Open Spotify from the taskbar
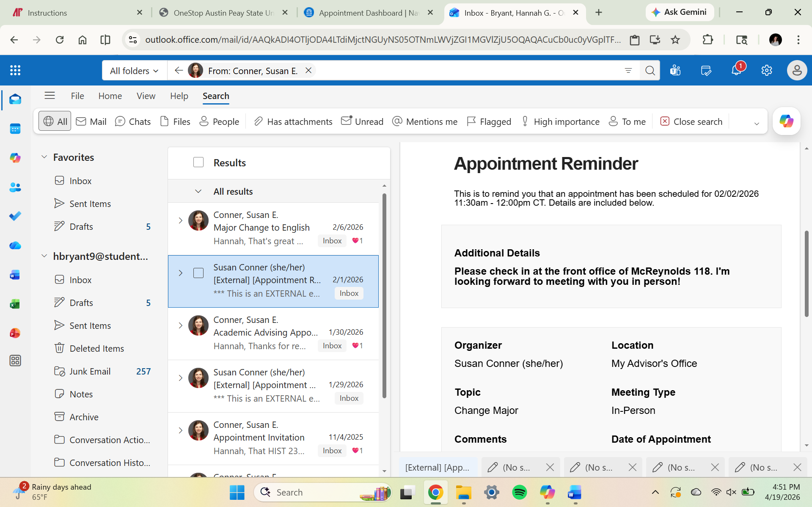The width and height of the screenshot is (812, 507). [x=520, y=492]
